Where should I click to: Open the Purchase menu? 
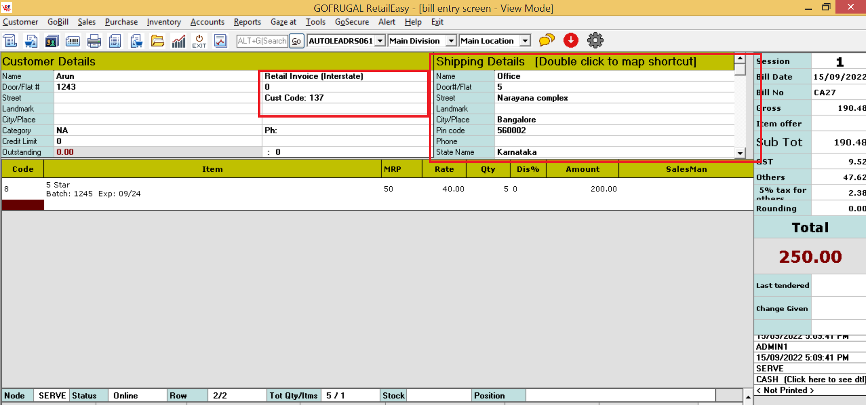(x=121, y=22)
